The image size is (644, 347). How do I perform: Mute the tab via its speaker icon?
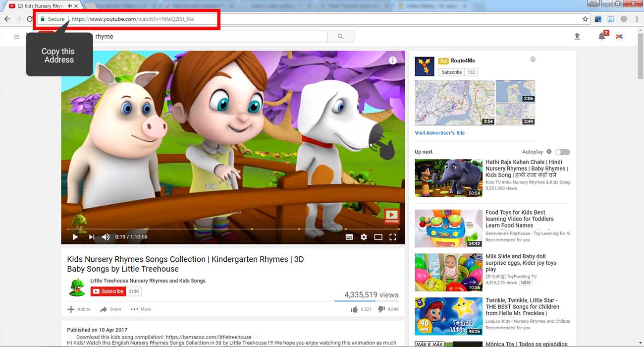coord(69,6)
